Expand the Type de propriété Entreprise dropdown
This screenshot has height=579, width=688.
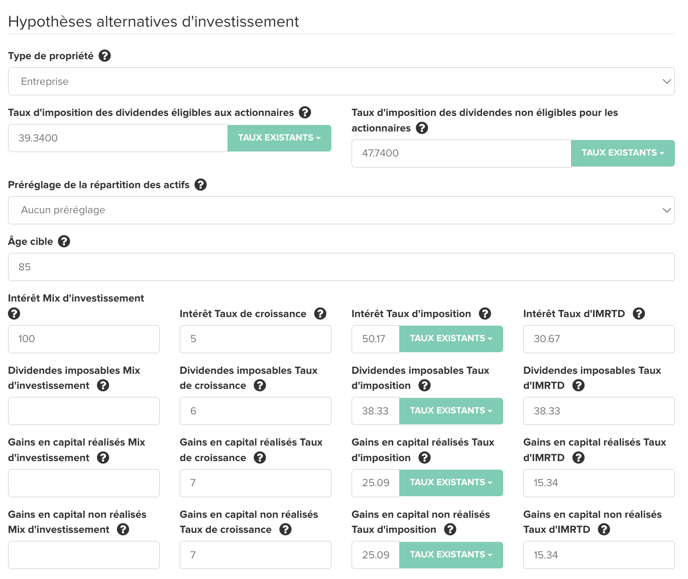tap(341, 82)
